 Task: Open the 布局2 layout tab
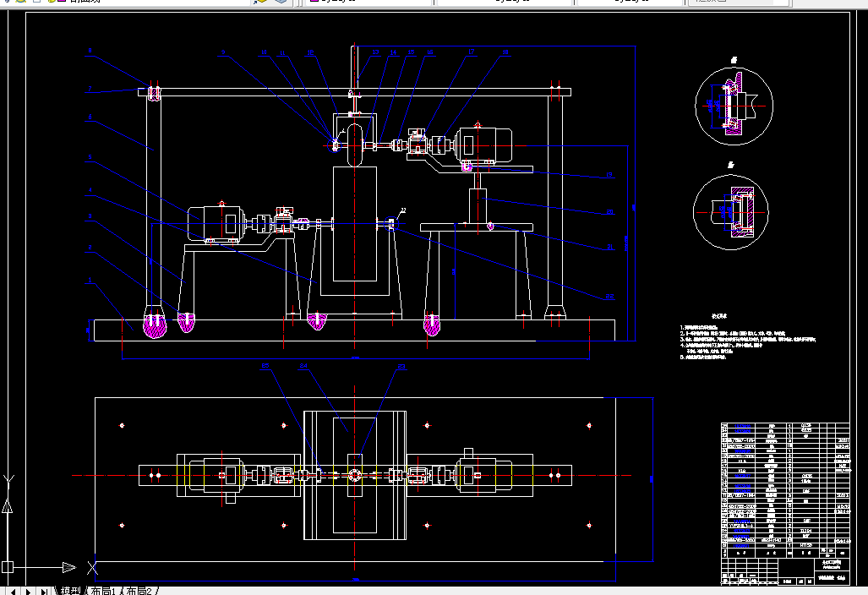pos(139,591)
